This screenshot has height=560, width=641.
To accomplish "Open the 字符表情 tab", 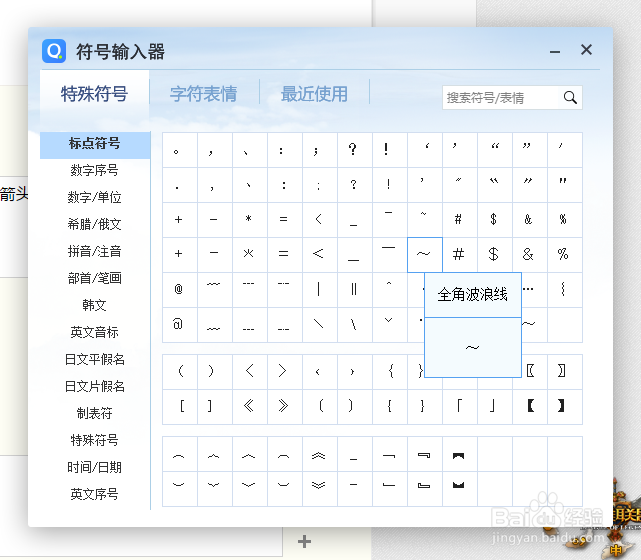I will (x=204, y=94).
